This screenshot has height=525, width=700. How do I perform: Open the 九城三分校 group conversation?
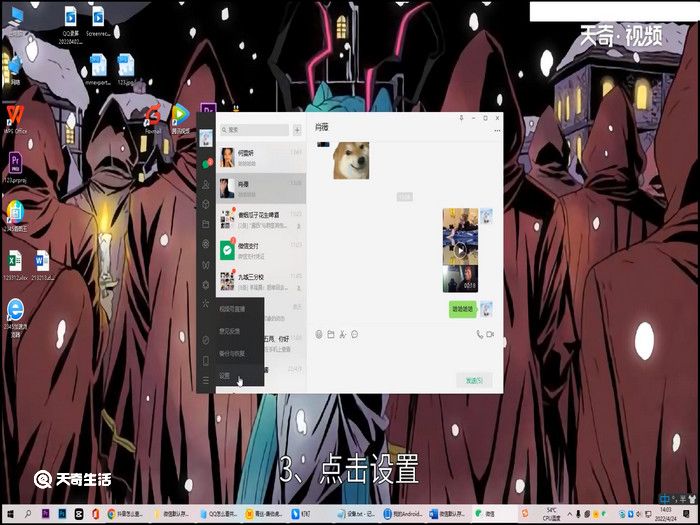(261, 282)
